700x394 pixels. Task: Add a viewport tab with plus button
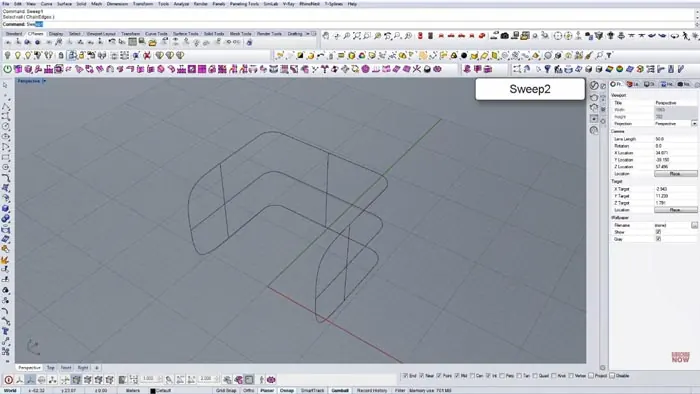(x=96, y=368)
